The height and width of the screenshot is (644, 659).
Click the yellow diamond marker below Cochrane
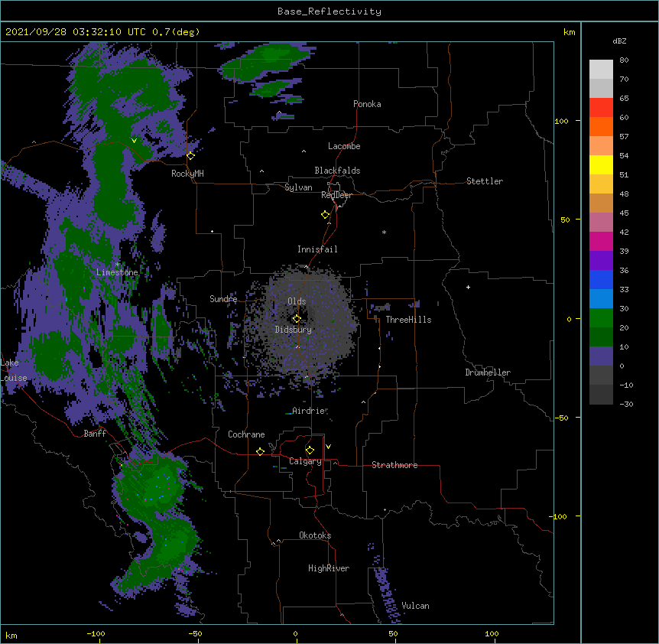tap(260, 451)
